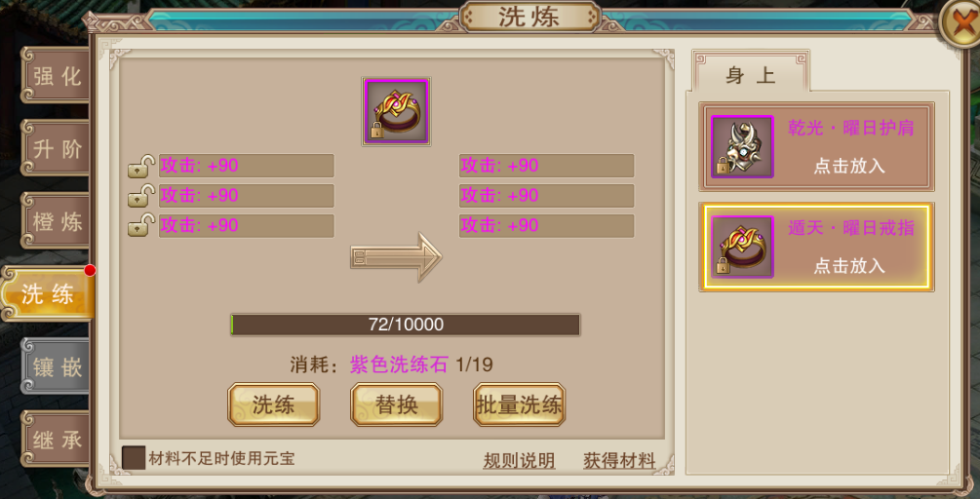The image size is (980, 499).
Task: Switch to the 身上 equipment tab
Action: click(751, 75)
